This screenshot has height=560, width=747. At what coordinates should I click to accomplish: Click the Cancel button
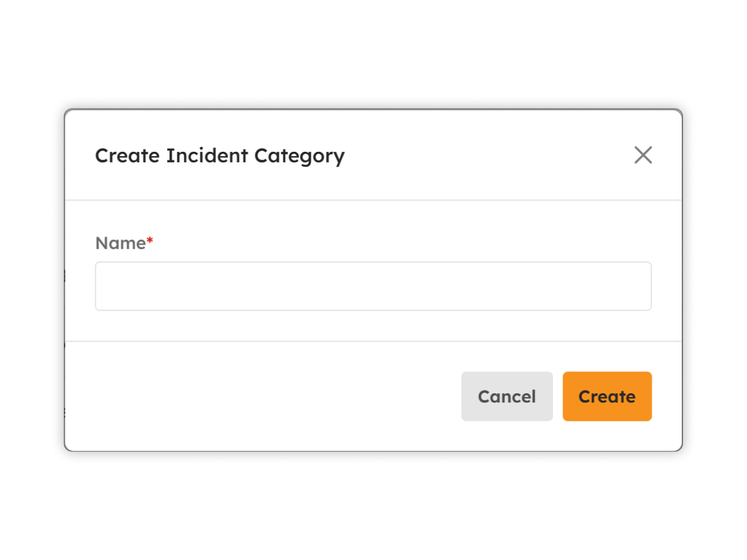[x=507, y=396]
